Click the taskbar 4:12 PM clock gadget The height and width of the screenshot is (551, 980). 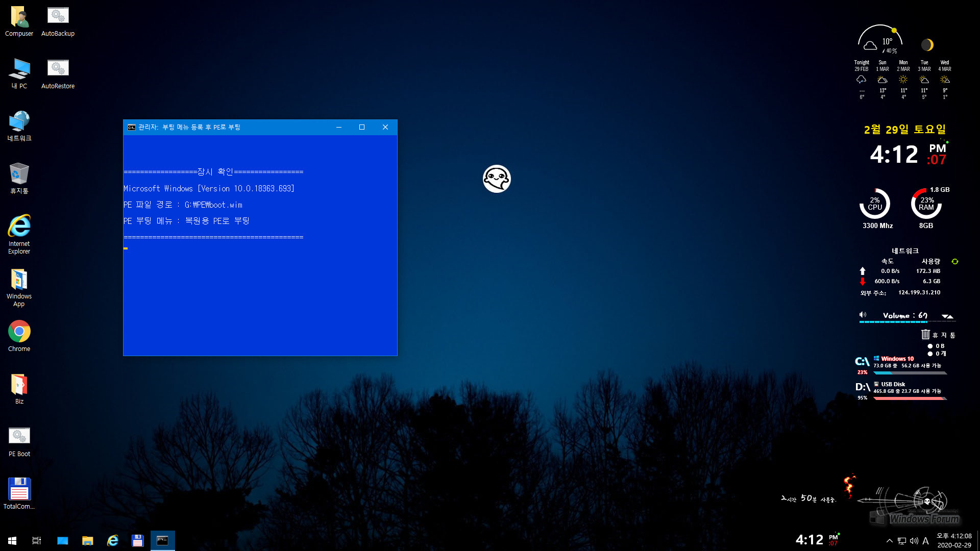(x=817, y=540)
